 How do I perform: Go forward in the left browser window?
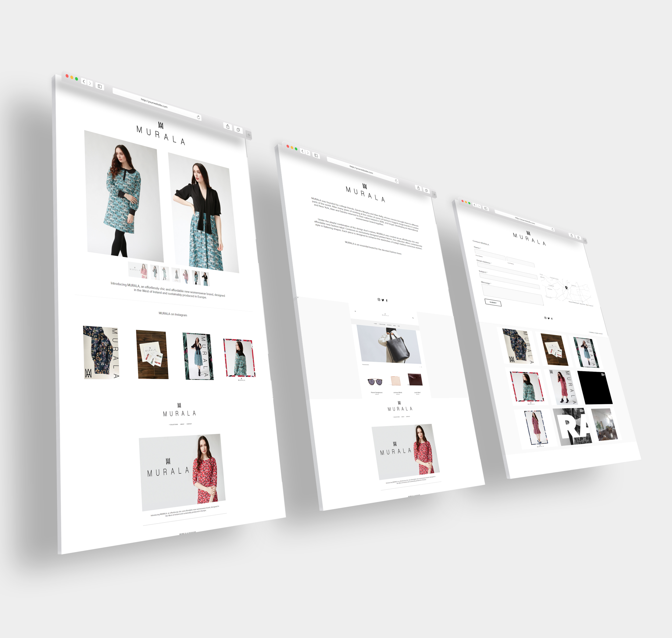pyautogui.click(x=90, y=83)
